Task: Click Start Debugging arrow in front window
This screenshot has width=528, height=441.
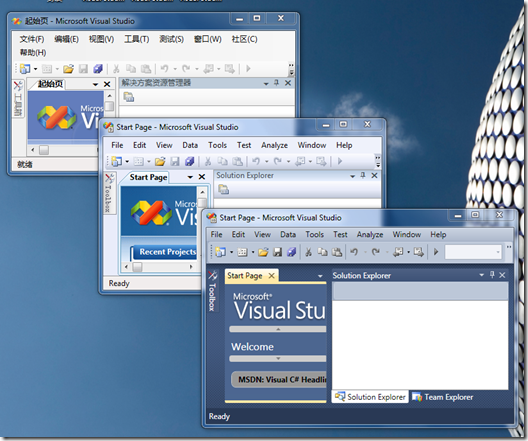Action: coord(436,252)
